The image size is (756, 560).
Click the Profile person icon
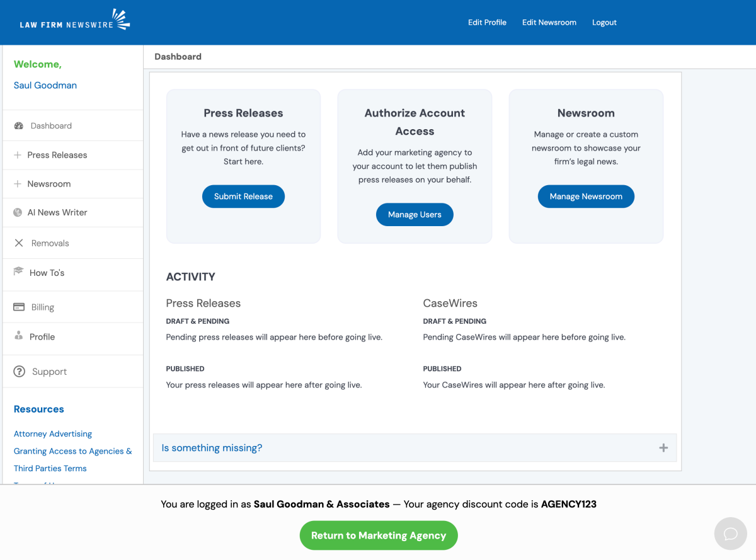tap(18, 336)
